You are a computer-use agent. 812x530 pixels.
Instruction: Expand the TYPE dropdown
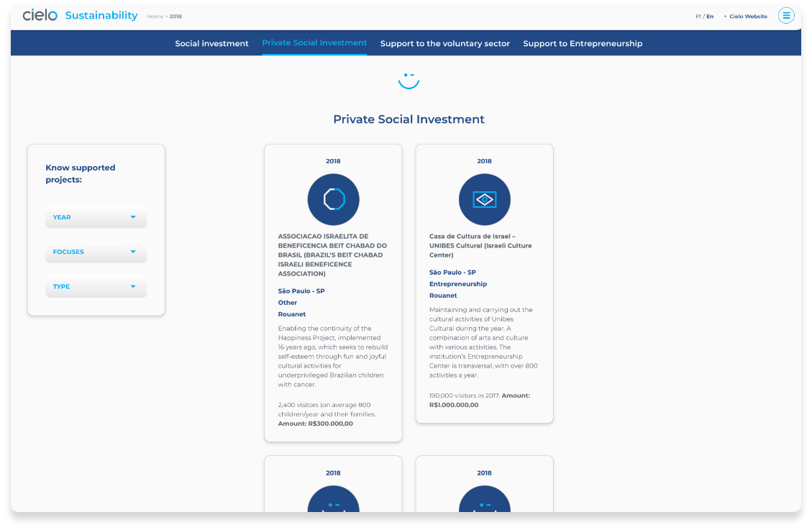click(x=96, y=287)
